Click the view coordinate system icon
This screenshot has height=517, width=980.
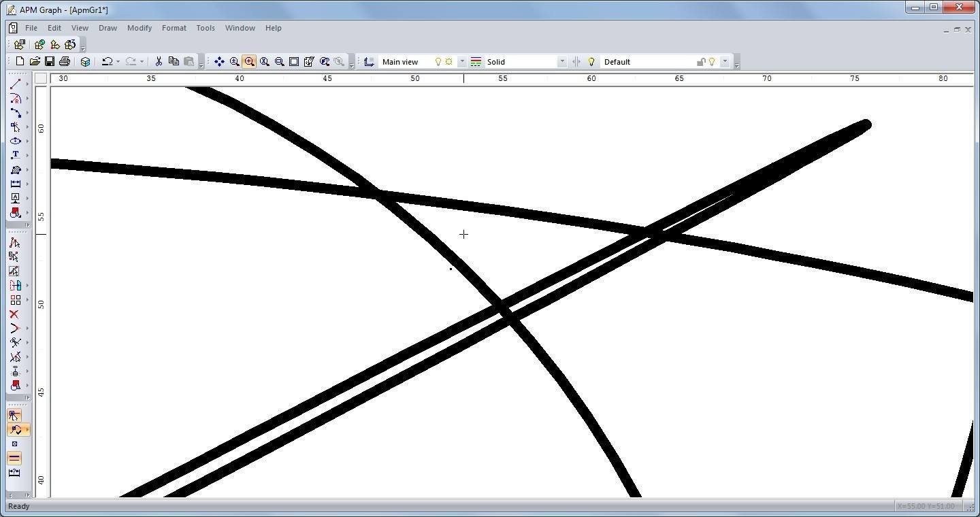click(x=369, y=61)
